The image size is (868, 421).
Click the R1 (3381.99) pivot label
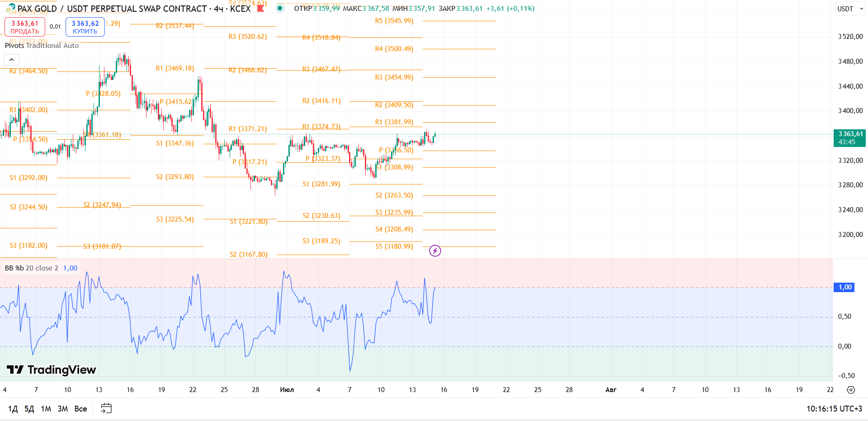pos(394,122)
